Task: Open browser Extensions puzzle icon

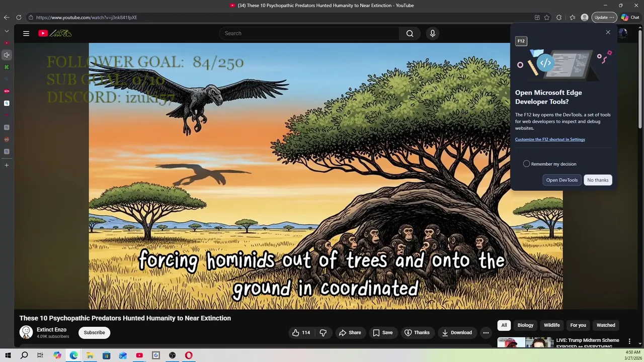Action: 559,18
